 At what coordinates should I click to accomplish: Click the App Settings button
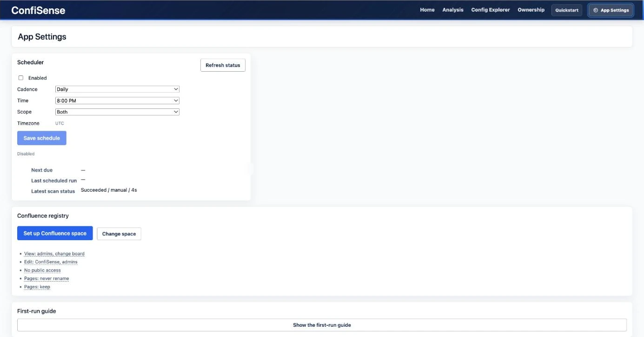(611, 10)
